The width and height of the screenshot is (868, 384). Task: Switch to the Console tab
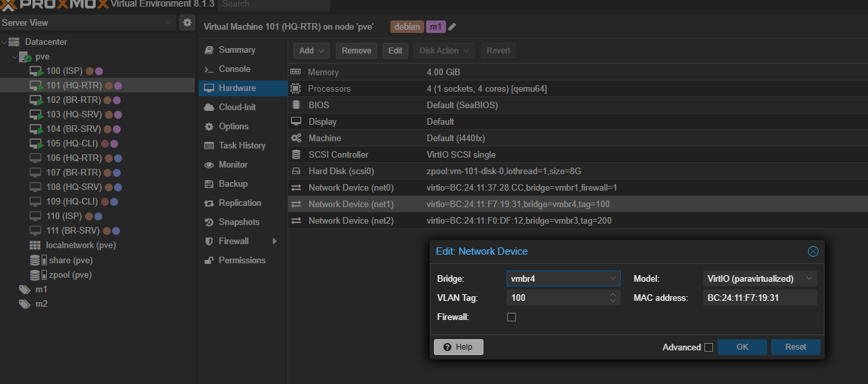(x=234, y=69)
